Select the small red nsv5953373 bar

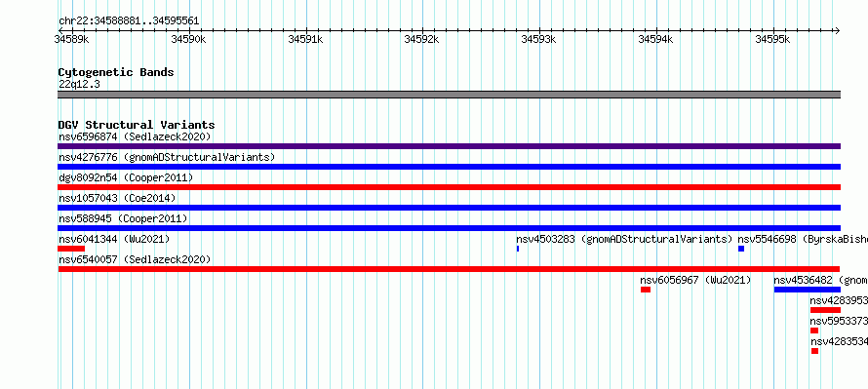(x=814, y=331)
